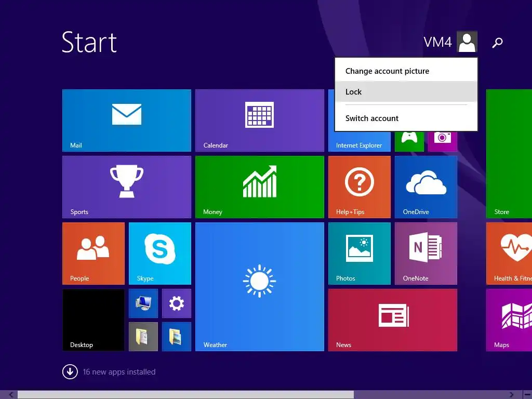Open the Calendar tile

click(260, 121)
